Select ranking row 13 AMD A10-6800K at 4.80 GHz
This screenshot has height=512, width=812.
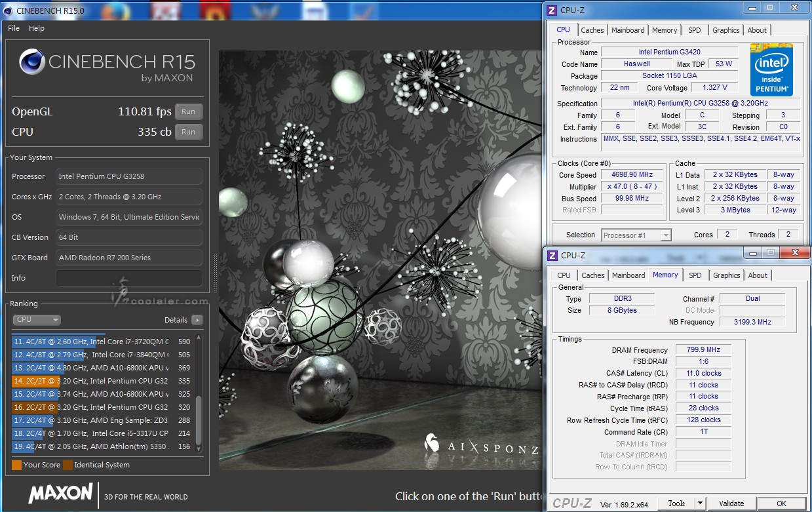102,368
